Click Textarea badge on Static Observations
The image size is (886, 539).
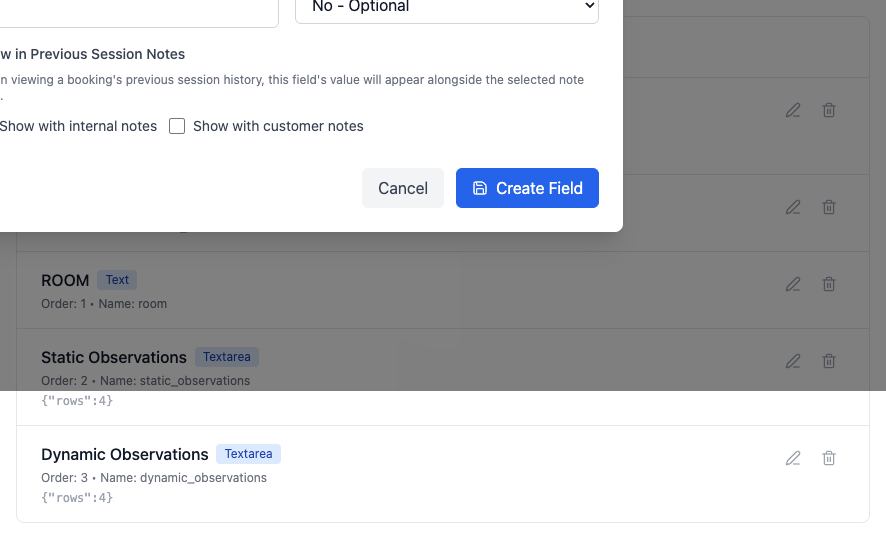pos(227,357)
